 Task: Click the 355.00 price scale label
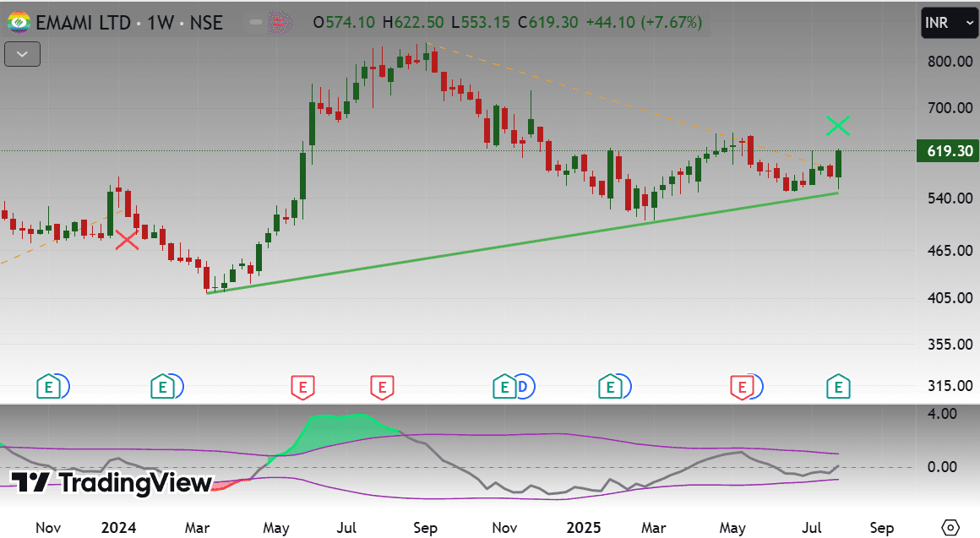pyautogui.click(x=950, y=345)
